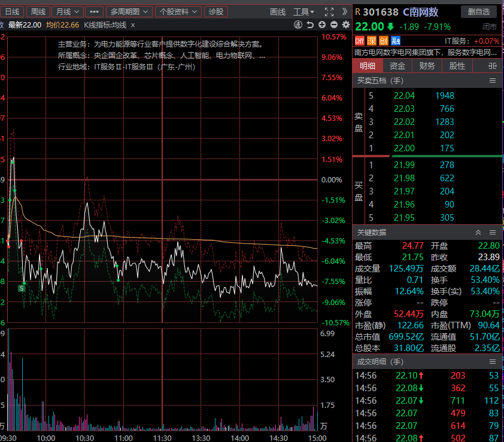Select the 财务 tab
The width and height of the screenshot is (504, 442).
pos(427,66)
